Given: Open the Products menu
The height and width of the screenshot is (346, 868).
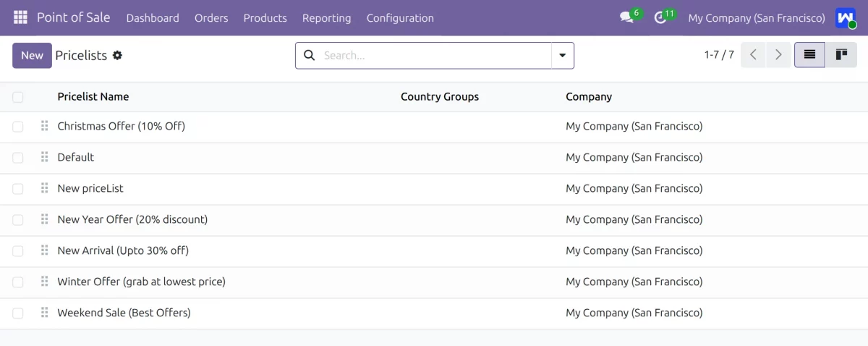Looking at the screenshot, I should pos(265,18).
